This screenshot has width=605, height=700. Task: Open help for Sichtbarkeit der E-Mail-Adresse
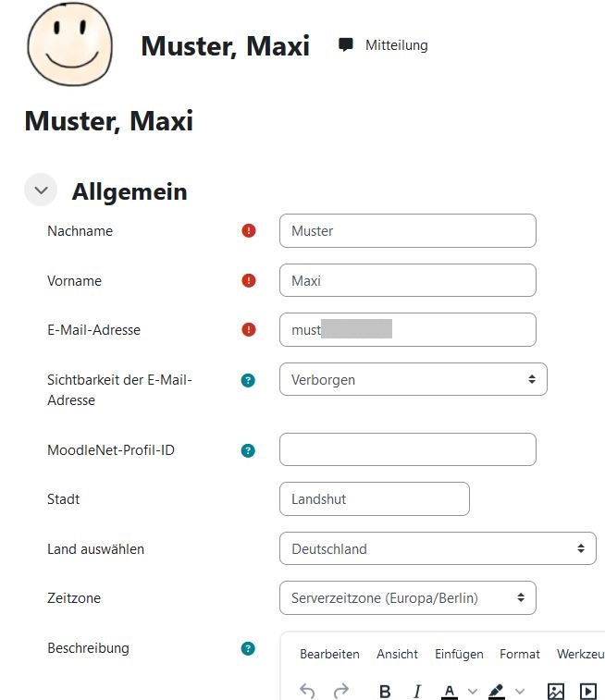point(248,380)
